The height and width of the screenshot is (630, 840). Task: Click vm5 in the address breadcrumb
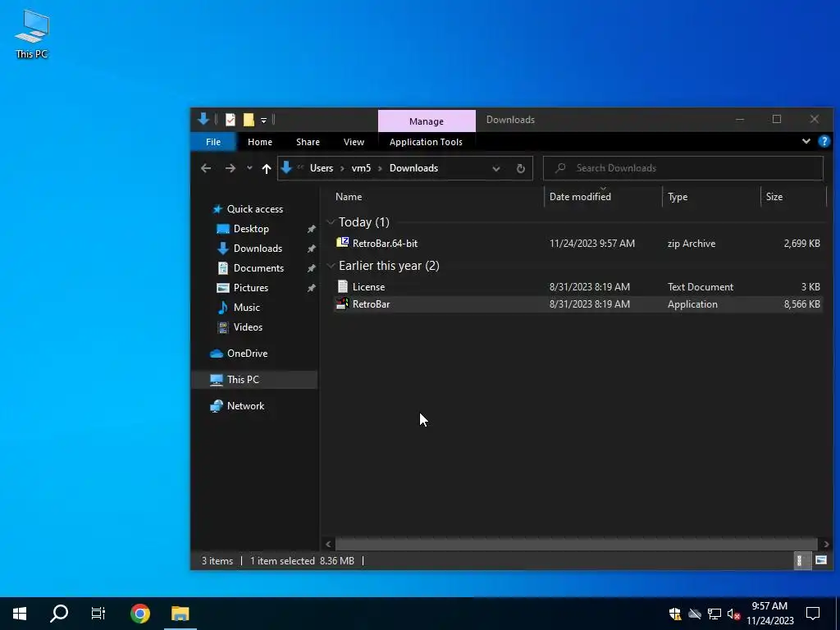361,168
